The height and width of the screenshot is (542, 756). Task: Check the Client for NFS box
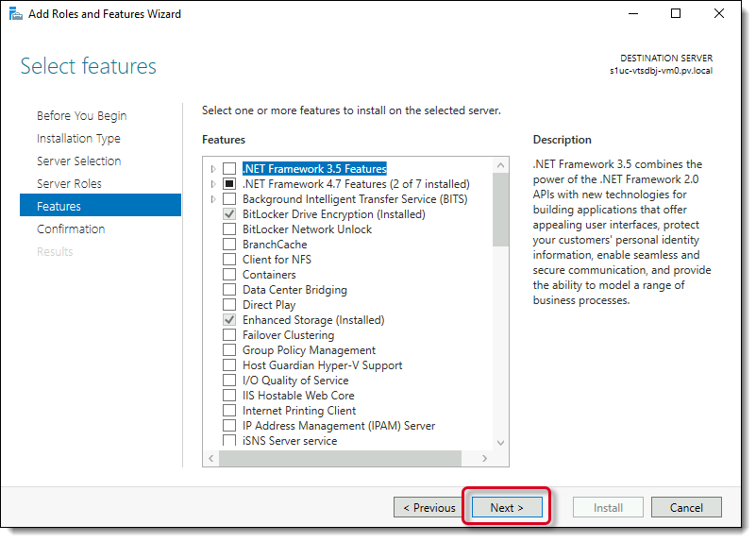pyautogui.click(x=229, y=260)
